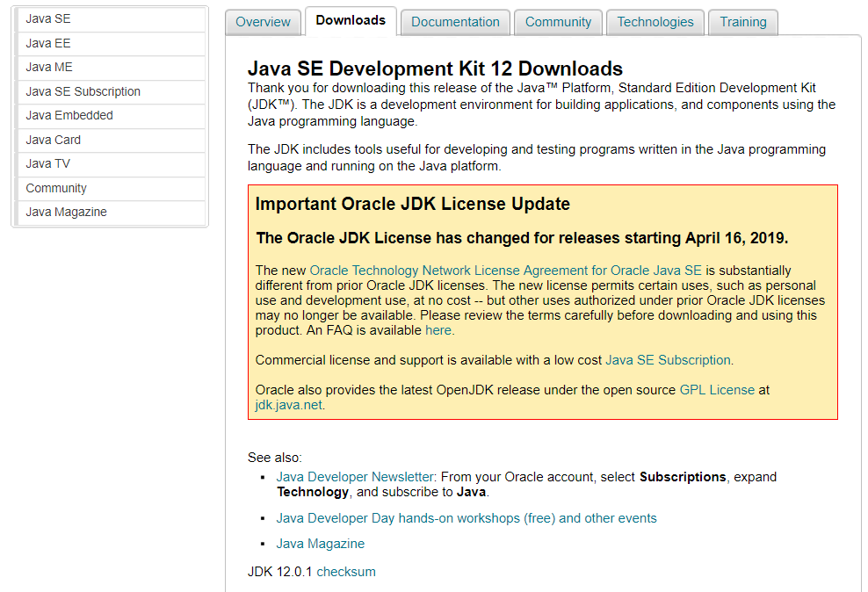Open the Training tab
Image resolution: width=868 pixels, height=592 pixels.
(743, 22)
